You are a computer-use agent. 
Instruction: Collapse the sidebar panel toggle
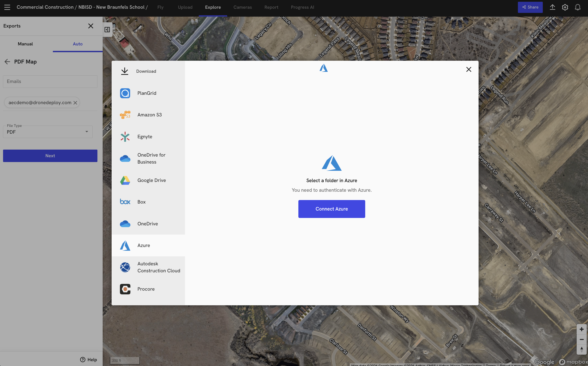107,29
